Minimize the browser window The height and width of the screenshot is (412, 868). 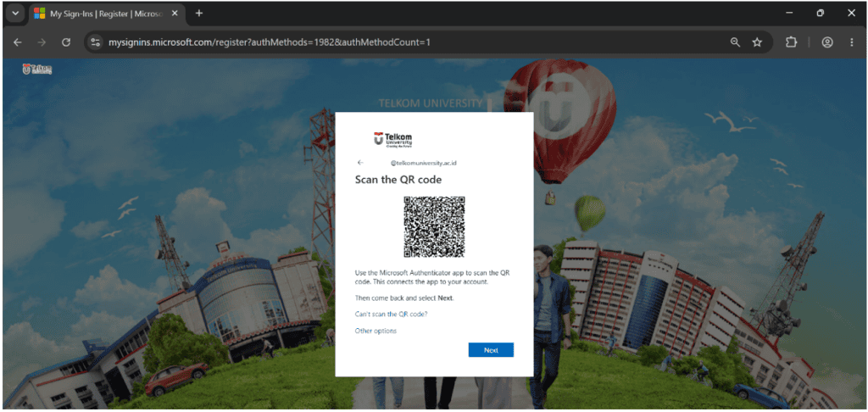(x=789, y=14)
